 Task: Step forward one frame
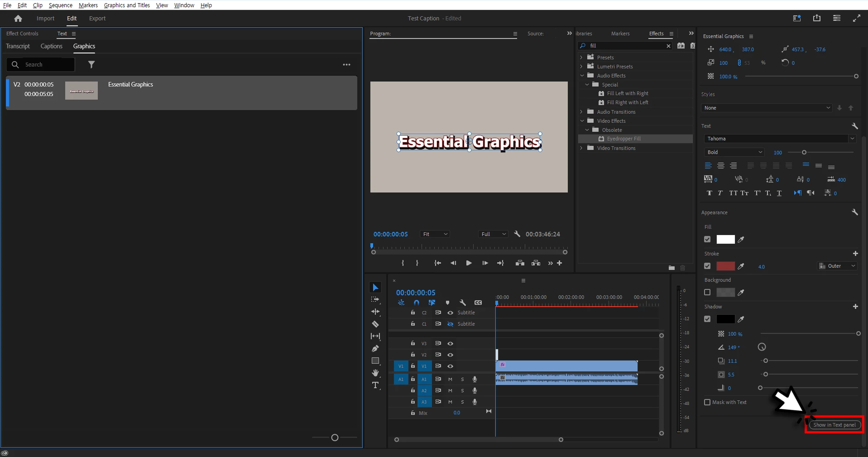(x=485, y=263)
